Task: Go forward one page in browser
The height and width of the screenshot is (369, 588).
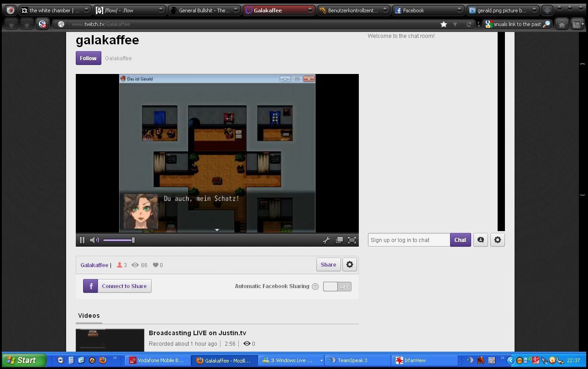Action: coord(26,24)
